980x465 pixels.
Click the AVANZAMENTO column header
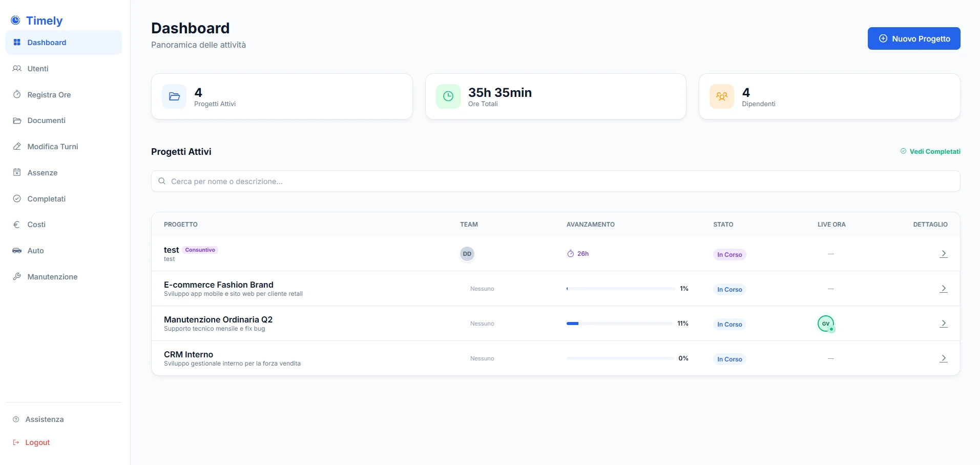[591, 225]
